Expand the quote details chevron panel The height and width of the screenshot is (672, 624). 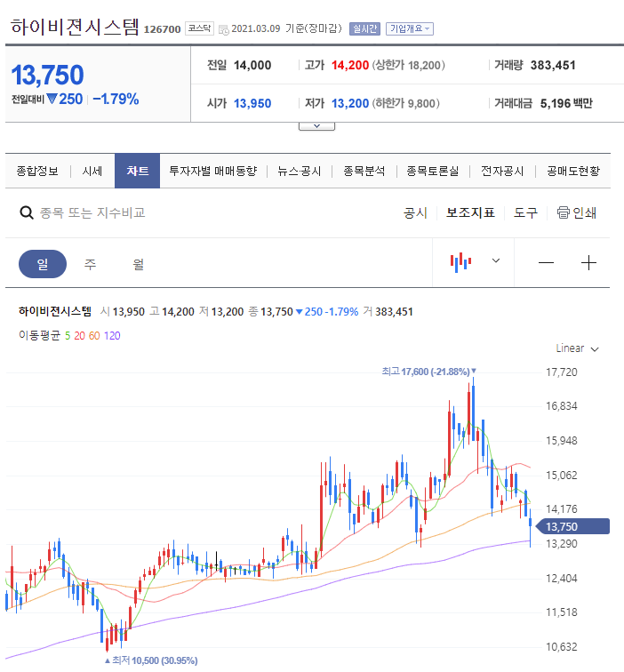tap(316, 126)
